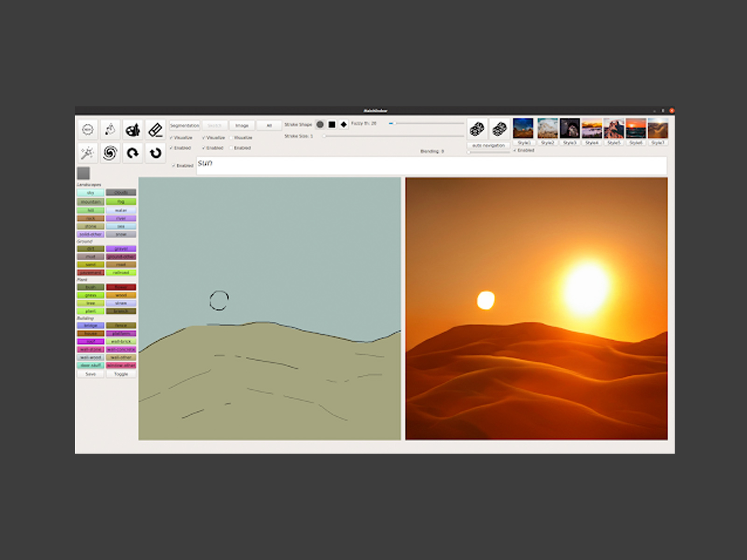Image resolution: width=747 pixels, height=560 pixels.
Task: Click the New canvas icon
Action: [x=87, y=129]
